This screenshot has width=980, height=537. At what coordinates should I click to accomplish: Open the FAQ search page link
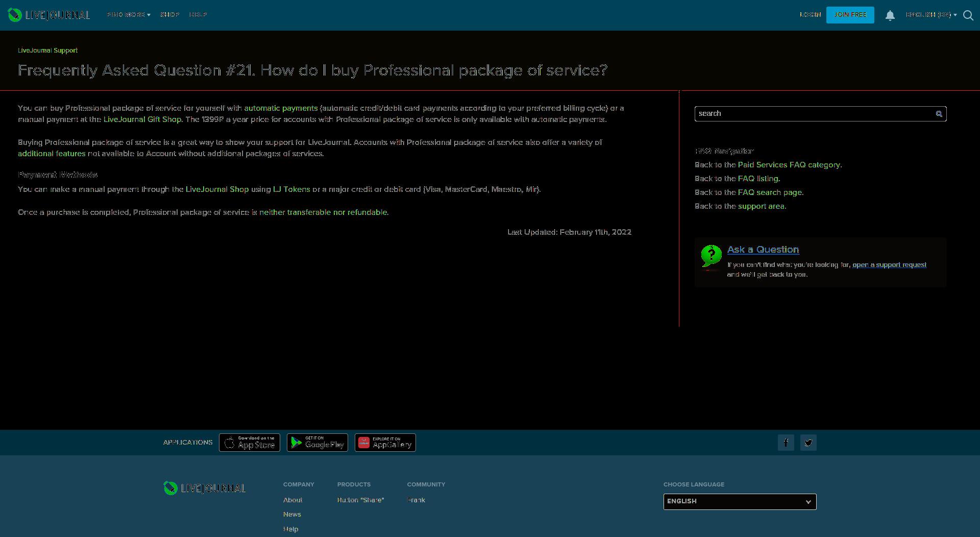[770, 192]
